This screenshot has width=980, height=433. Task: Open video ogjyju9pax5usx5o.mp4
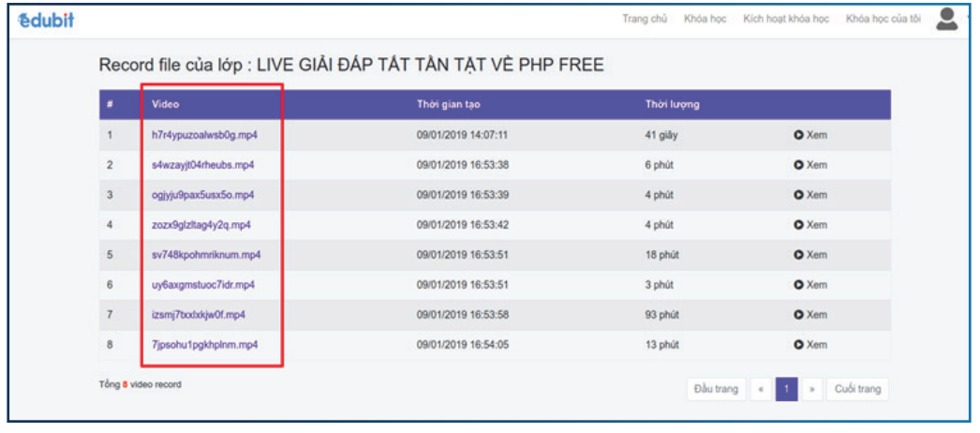[x=203, y=195]
